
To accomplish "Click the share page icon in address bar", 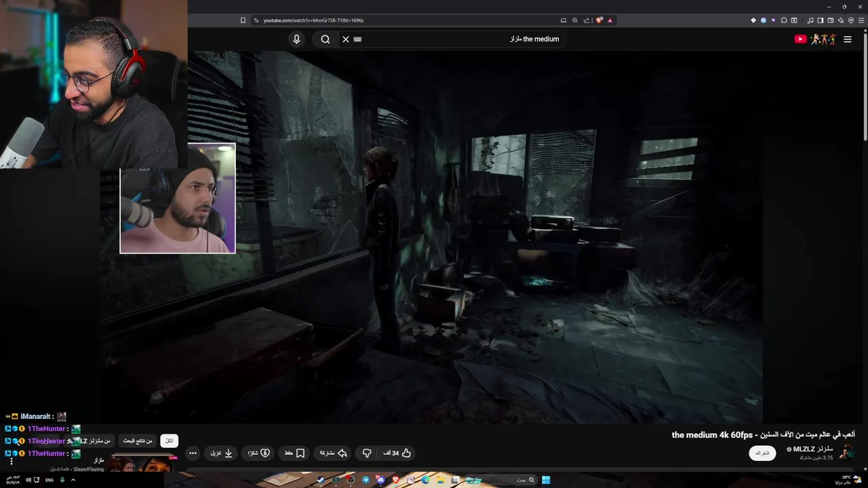I will click(x=587, y=20).
